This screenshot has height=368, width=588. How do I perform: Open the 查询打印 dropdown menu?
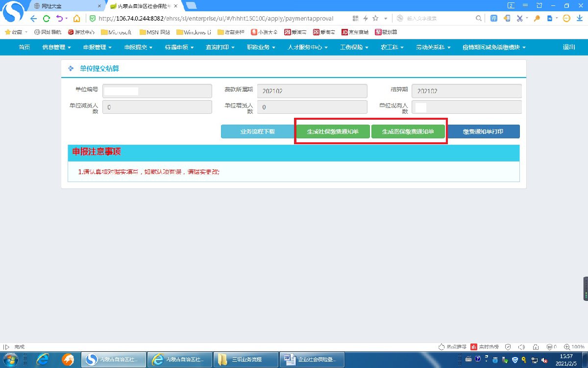(220, 48)
